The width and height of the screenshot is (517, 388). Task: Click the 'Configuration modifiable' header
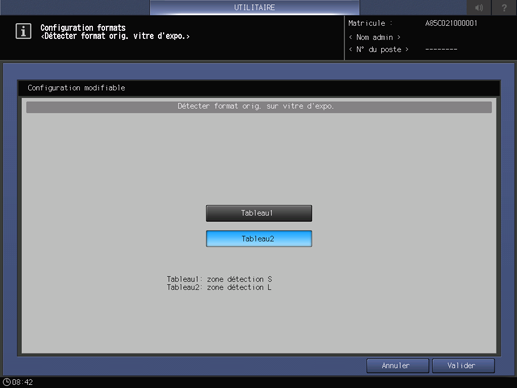click(76, 88)
